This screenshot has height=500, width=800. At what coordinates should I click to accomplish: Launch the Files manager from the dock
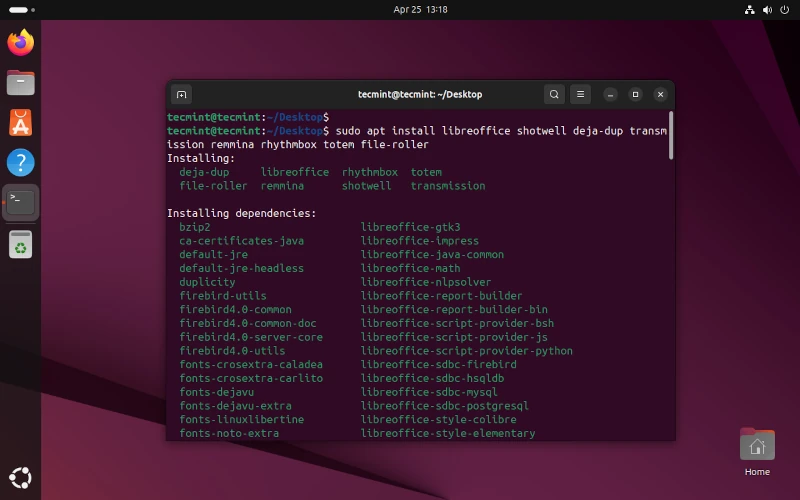click(x=20, y=82)
